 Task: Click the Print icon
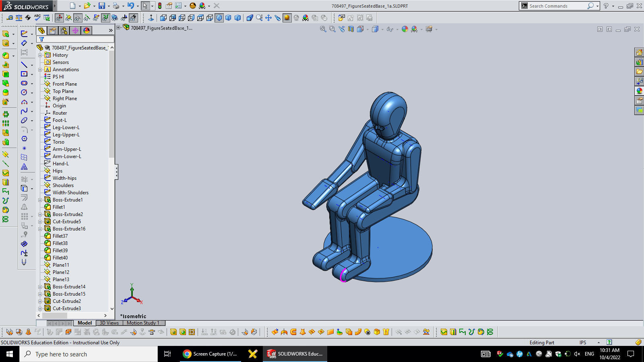(116, 6)
